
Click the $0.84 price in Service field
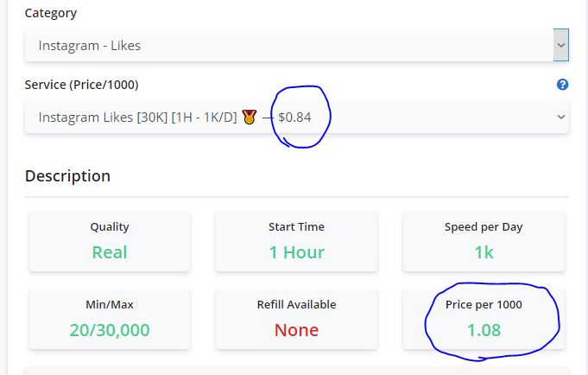(x=294, y=118)
